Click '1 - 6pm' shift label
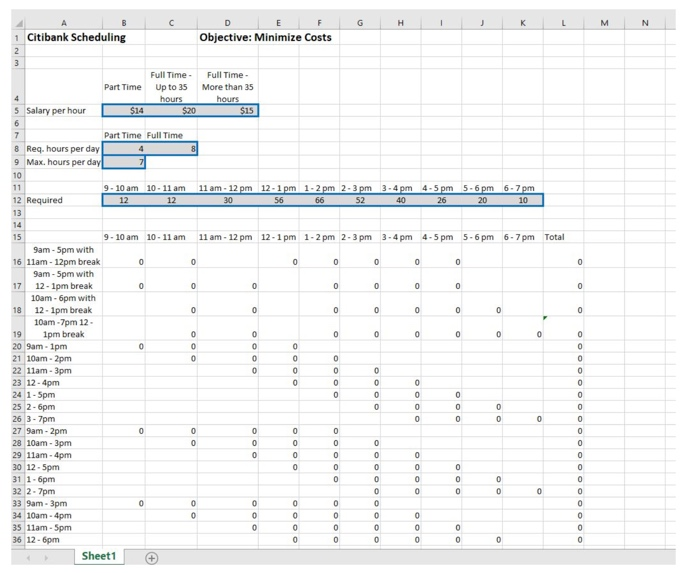Screen dimensions: 686x573 pyautogui.click(x=41, y=479)
